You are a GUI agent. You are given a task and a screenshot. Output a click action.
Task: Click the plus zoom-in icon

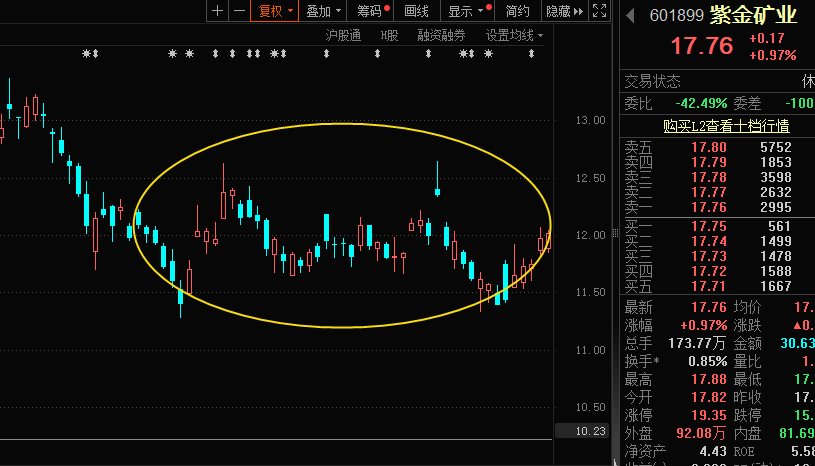pyautogui.click(x=218, y=11)
